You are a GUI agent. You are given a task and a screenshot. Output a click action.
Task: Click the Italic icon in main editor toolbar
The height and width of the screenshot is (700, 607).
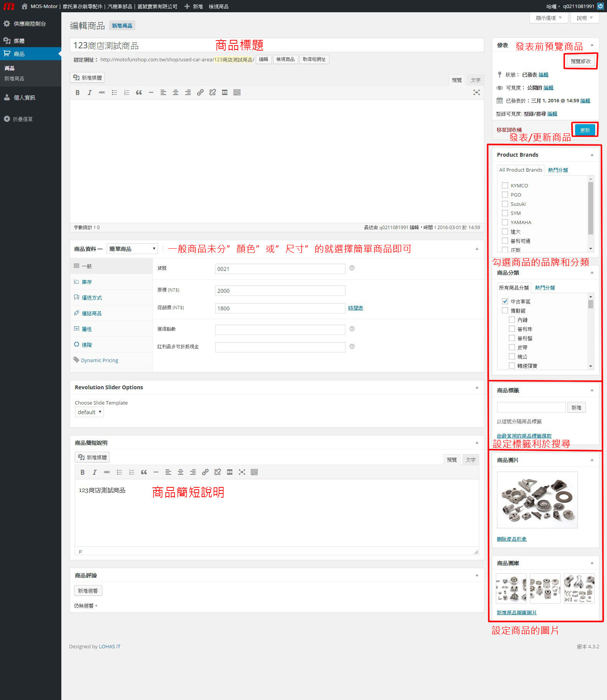click(90, 92)
